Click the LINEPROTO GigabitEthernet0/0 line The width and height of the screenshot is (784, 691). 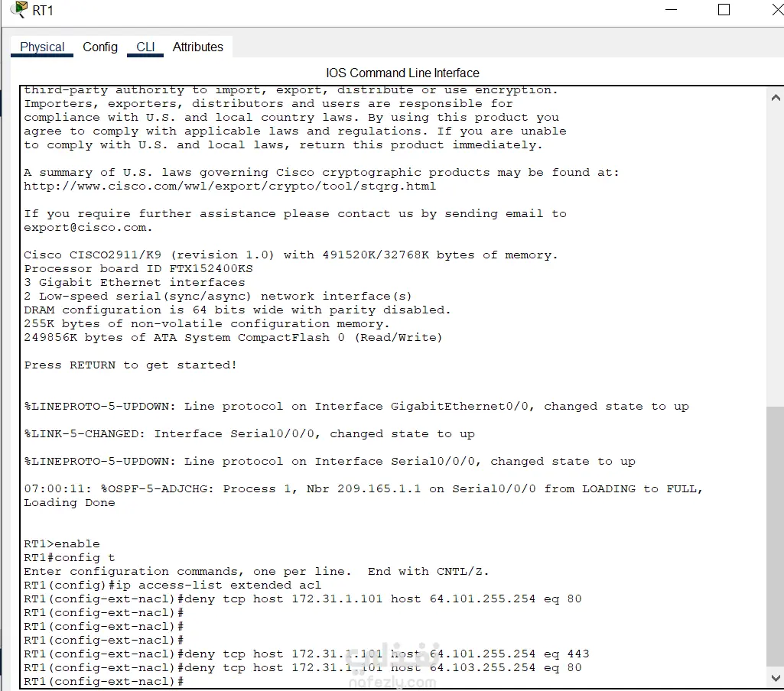(x=356, y=406)
